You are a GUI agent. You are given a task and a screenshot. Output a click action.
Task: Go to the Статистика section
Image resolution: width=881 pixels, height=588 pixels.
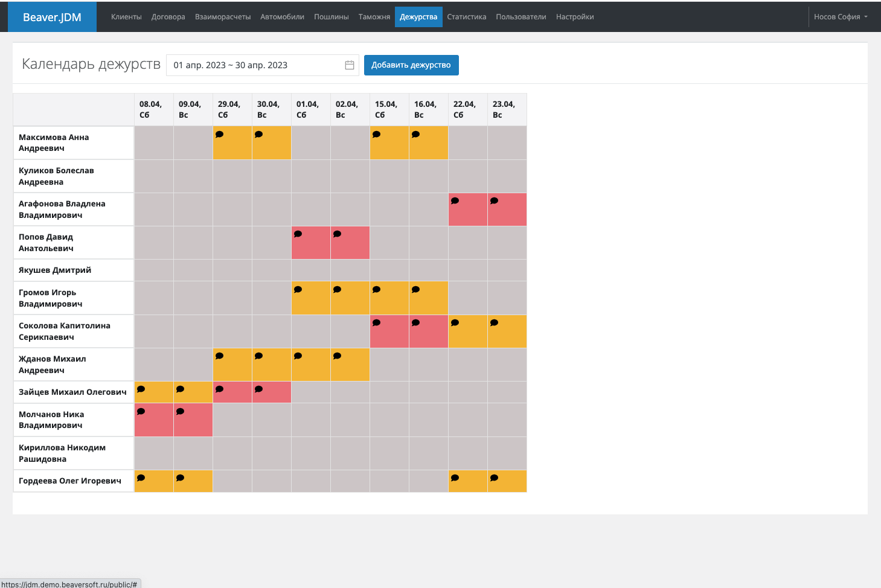tap(466, 17)
